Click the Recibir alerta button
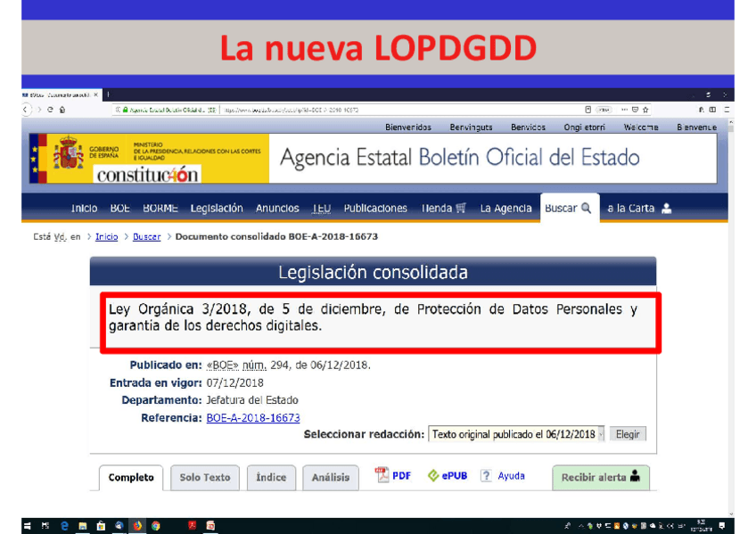This screenshot has width=756, height=534. [601, 478]
